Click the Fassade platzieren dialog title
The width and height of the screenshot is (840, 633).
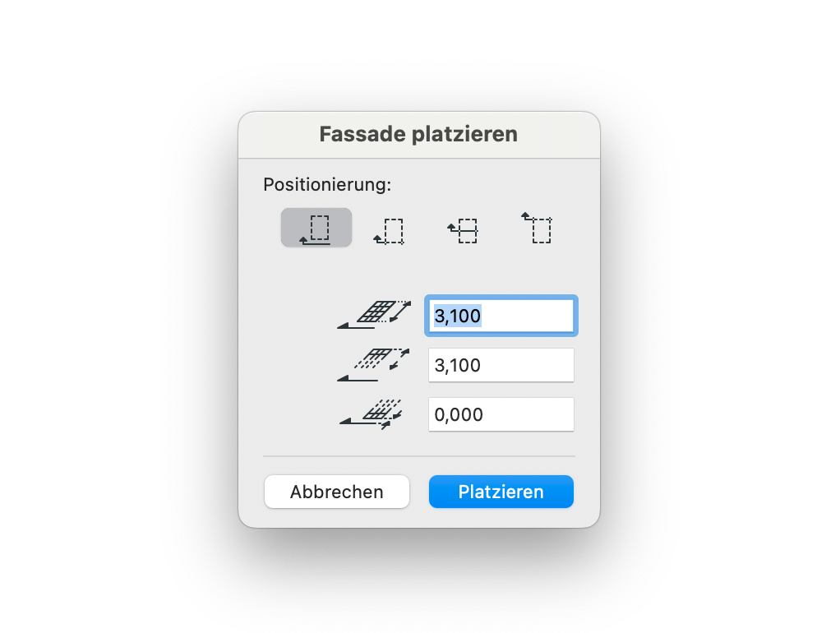coord(418,134)
